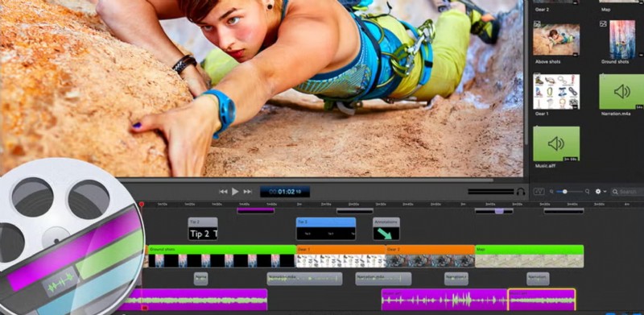
Task: Select the orange Gear 2 timeline clip
Action: [430, 256]
